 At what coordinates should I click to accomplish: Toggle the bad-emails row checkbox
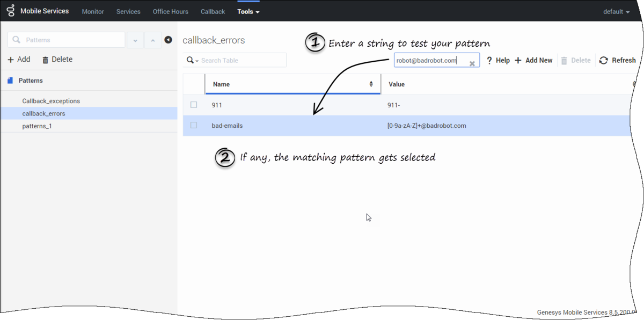pos(194,126)
